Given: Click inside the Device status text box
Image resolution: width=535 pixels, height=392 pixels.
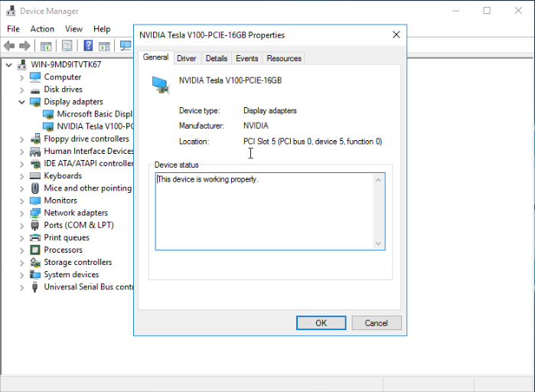Looking at the screenshot, I should (x=264, y=214).
